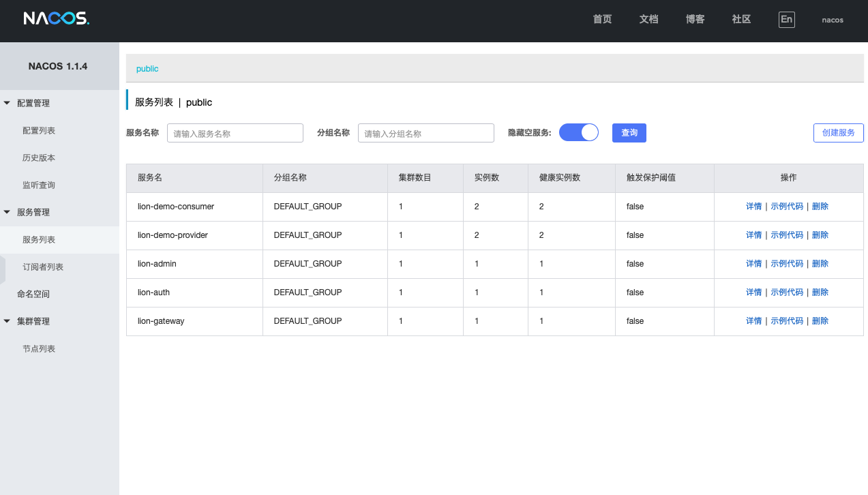Screen dimensions: 868x495
Task: Click the NACOS 1.1.4 version label
Action: [58, 66]
